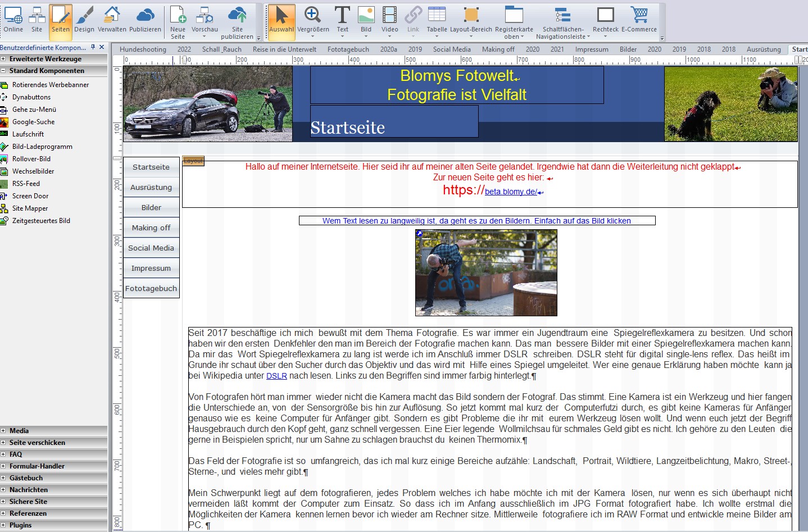Select the Zeitgesteuertes Bild component
Viewport: 808px width, 532px height.
coord(41,221)
